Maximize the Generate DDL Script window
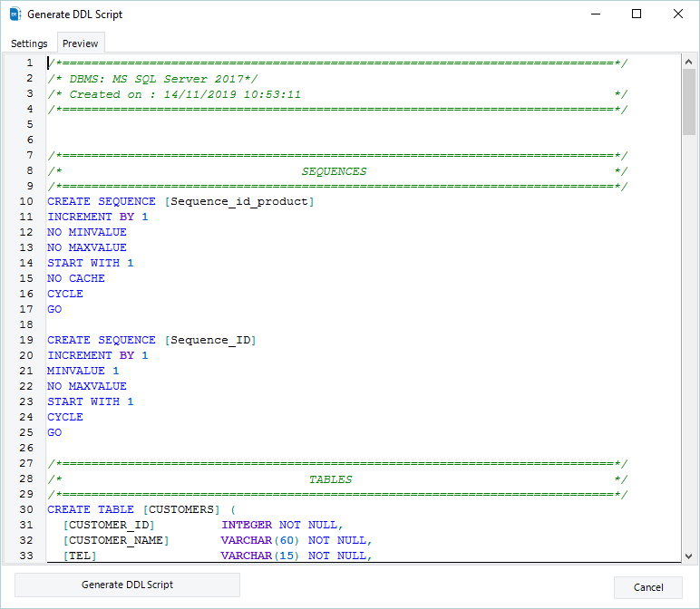This screenshot has height=609, width=700. click(x=637, y=14)
